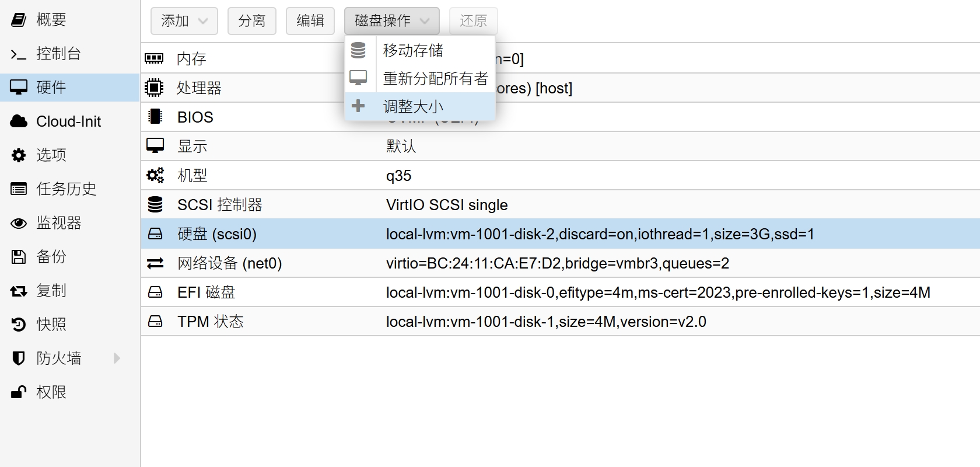Click the 分离 button
Image resolution: width=980 pixels, height=467 pixels.
tap(251, 21)
